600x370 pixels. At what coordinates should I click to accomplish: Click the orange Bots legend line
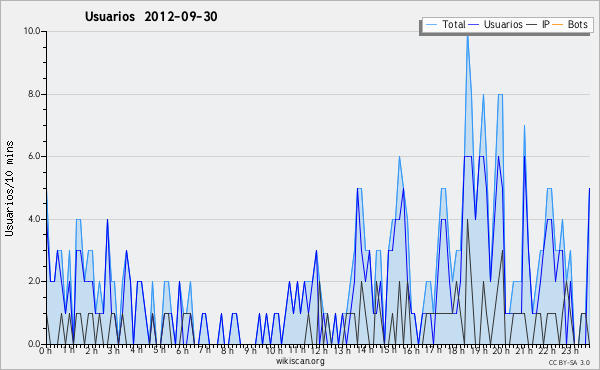pyautogui.click(x=558, y=25)
